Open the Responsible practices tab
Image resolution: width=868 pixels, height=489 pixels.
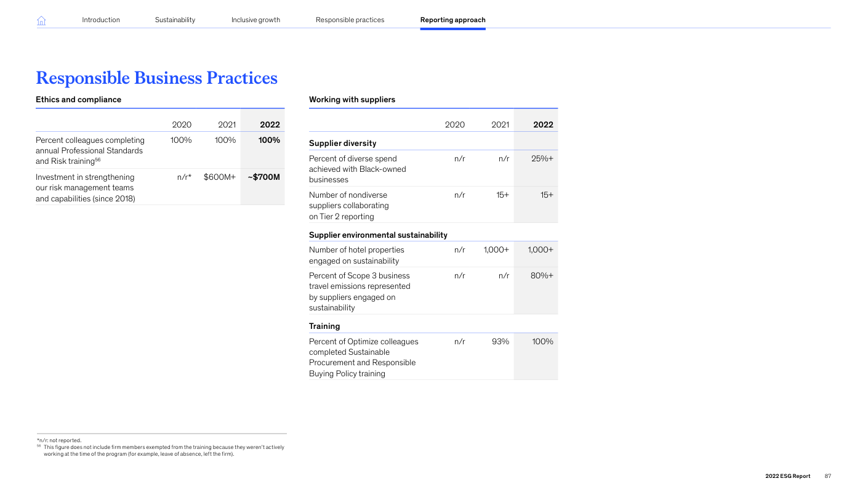pos(350,20)
